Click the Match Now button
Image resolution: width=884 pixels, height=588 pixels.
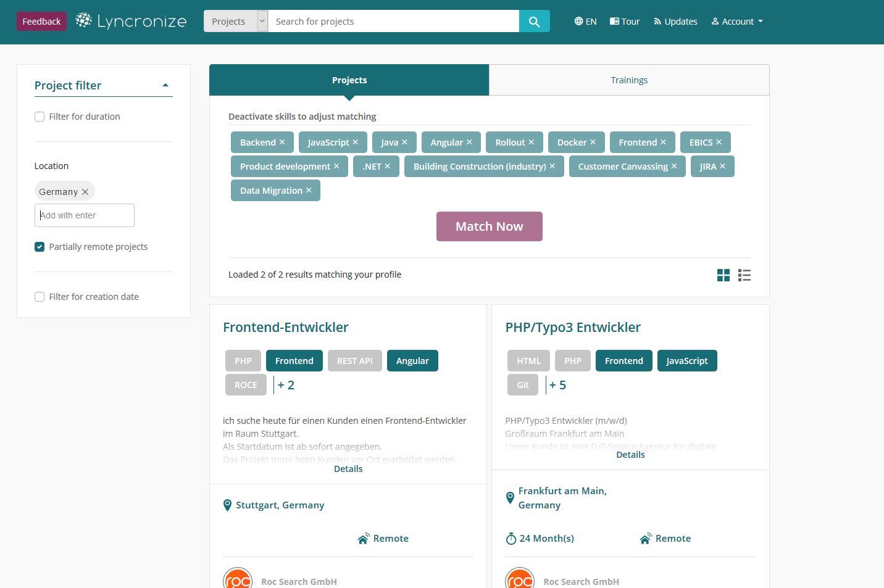point(490,226)
